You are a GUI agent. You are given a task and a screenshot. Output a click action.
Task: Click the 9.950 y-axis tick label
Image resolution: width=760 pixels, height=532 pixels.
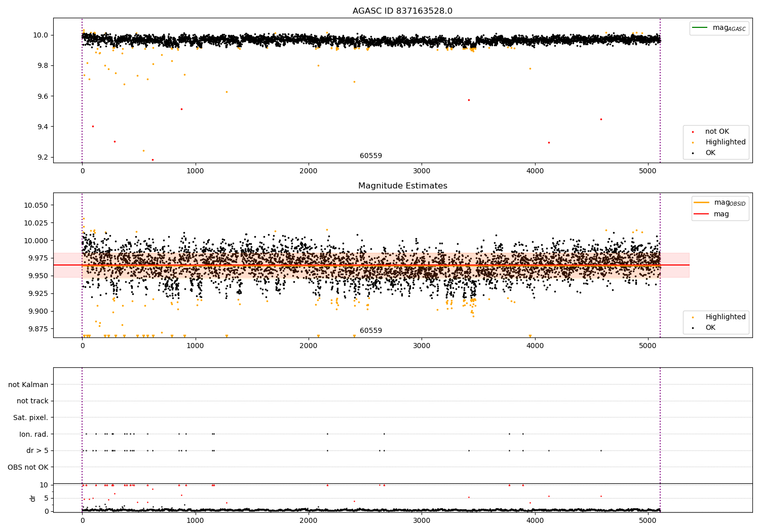coord(38,276)
